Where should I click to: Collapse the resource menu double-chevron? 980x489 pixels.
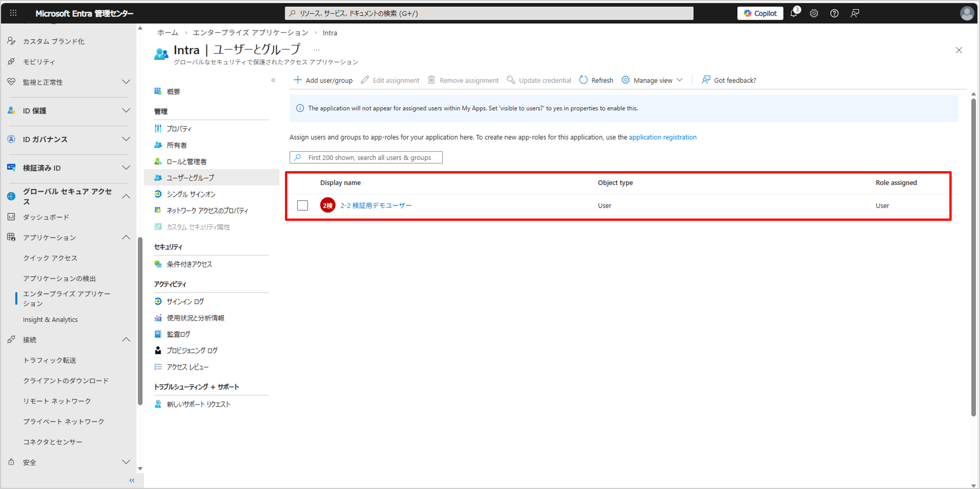[x=273, y=80]
